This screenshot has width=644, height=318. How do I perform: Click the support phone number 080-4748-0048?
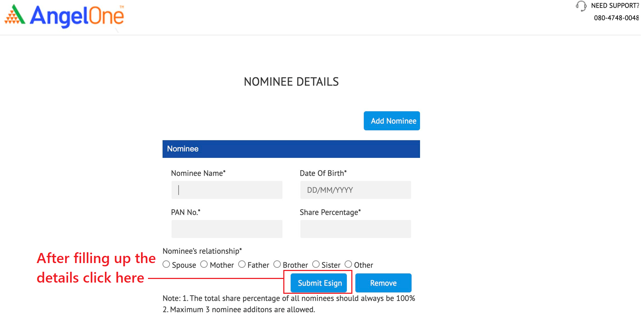[616, 18]
